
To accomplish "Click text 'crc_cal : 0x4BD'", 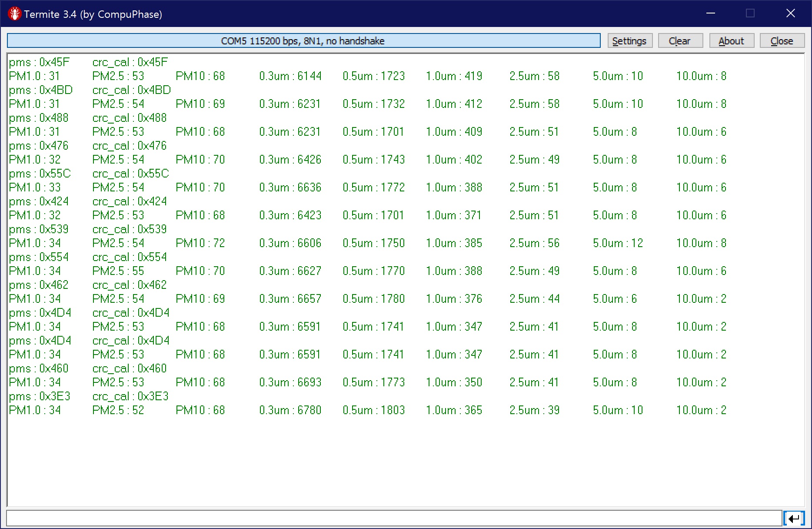I will point(132,90).
